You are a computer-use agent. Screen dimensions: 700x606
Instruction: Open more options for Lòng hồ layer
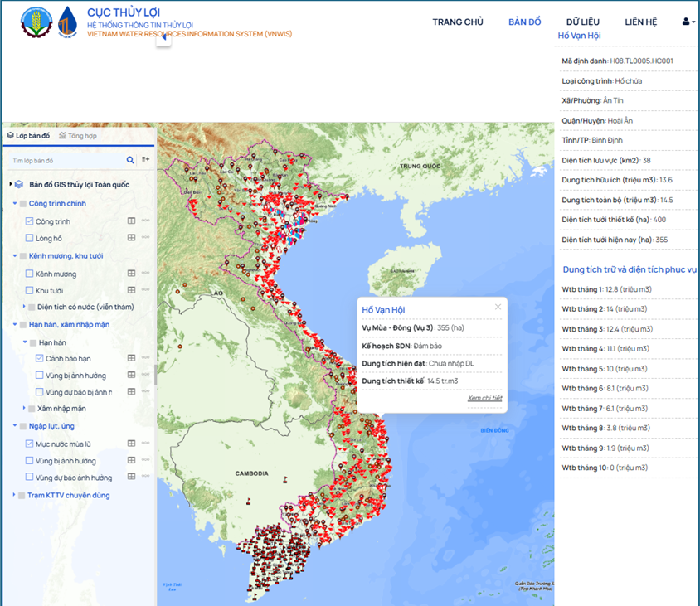[x=146, y=238]
